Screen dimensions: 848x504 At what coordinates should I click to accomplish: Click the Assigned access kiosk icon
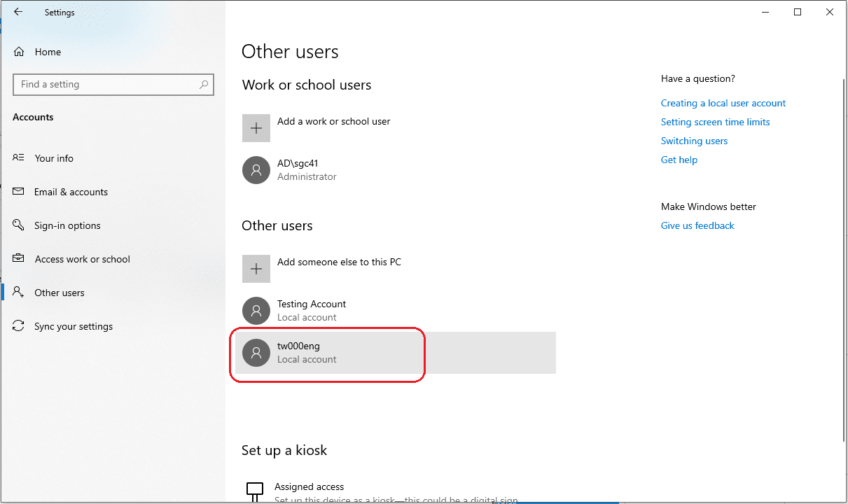pos(256,490)
